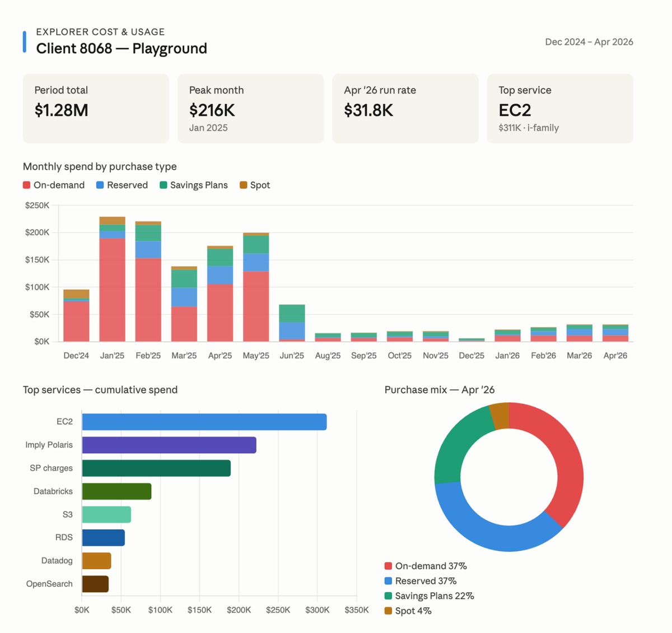
Task: Select the Jun'25 bar in monthly chart
Action: (x=292, y=323)
